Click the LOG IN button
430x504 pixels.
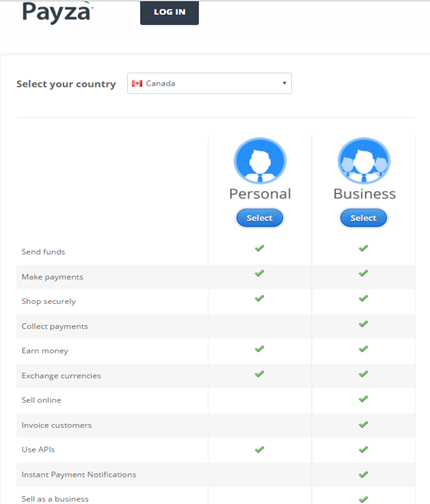click(169, 12)
